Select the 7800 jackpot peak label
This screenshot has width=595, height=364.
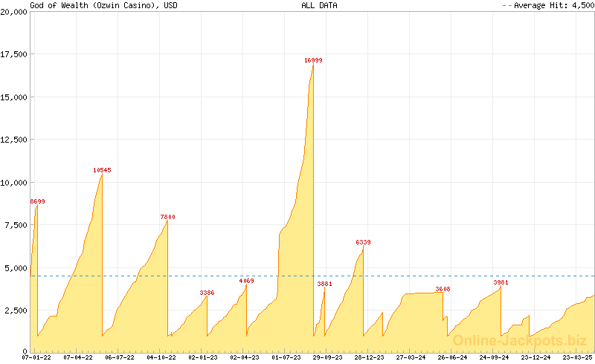[168, 217]
